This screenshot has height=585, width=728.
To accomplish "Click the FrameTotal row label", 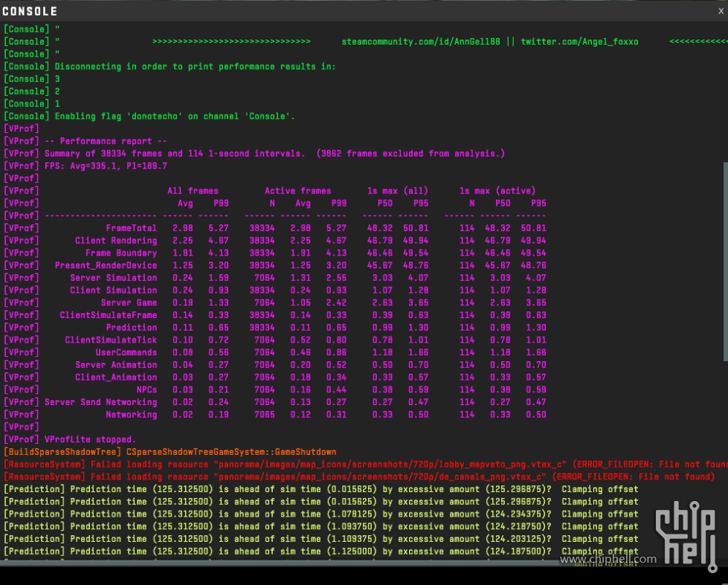I will click(x=131, y=228).
